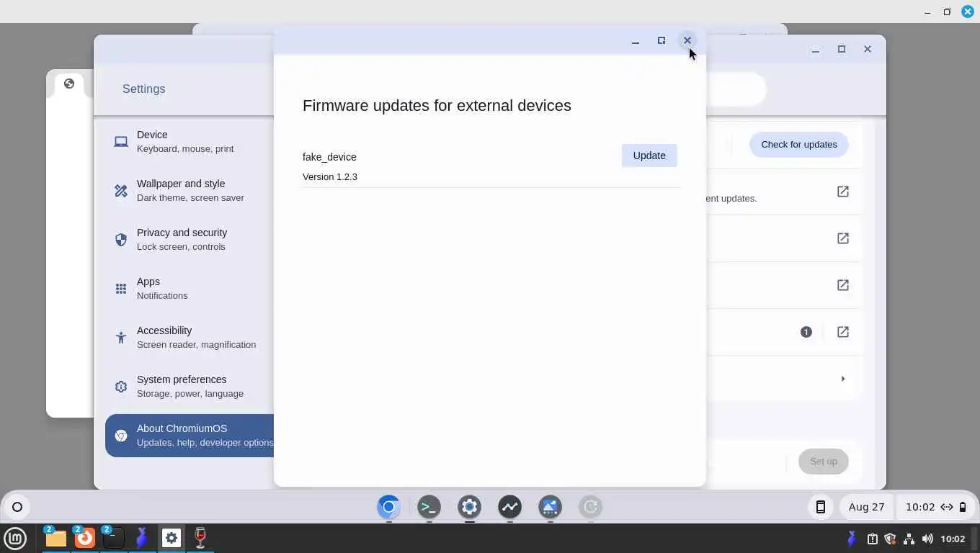Restore the outer emulator window
This screenshot has height=553, width=980.
947,12
